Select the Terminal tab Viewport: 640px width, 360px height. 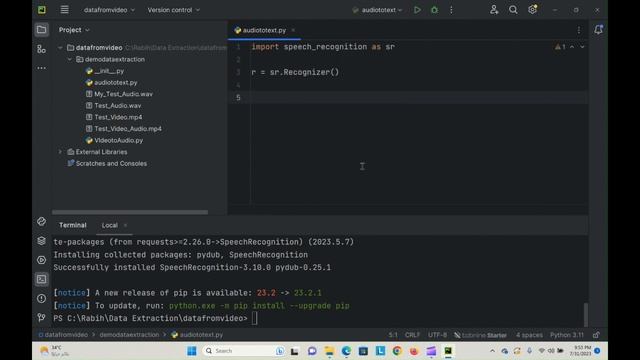tap(73, 225)
